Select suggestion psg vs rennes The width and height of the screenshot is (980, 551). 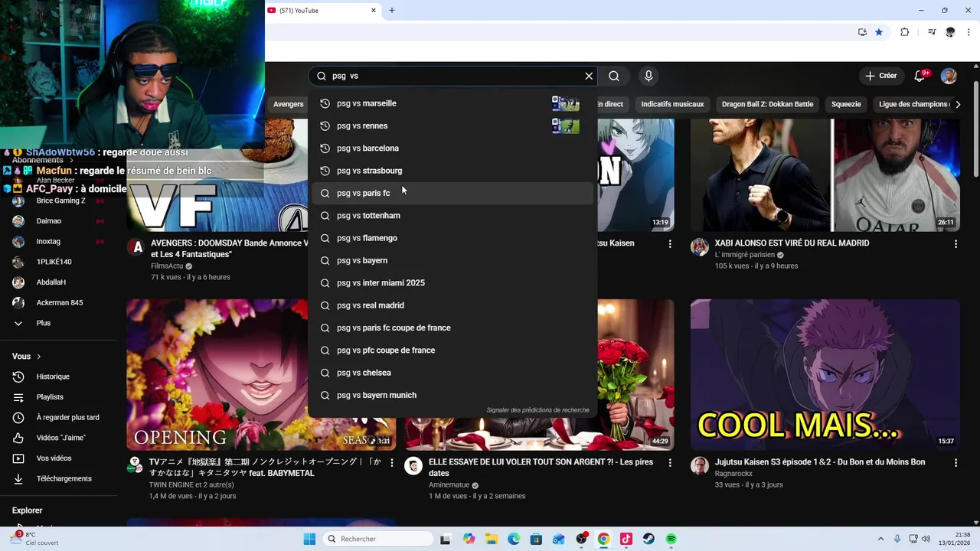point(452,126)
